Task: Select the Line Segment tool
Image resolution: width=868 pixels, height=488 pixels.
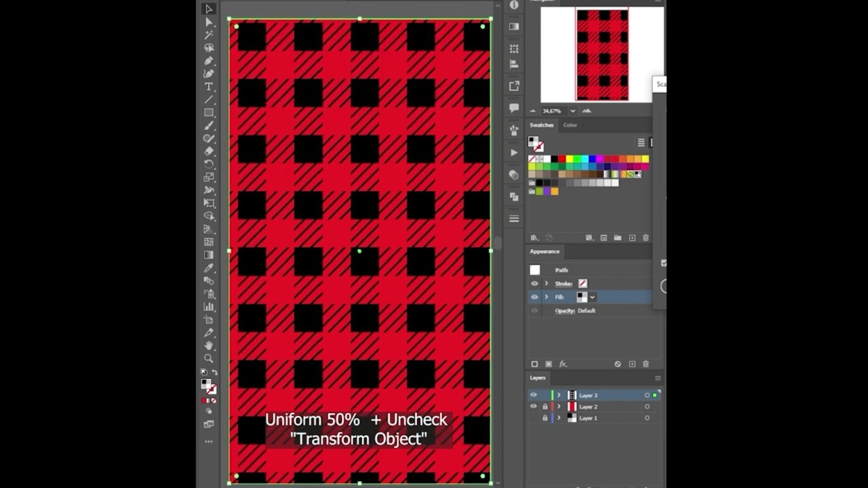Action: tap(209, 100)
